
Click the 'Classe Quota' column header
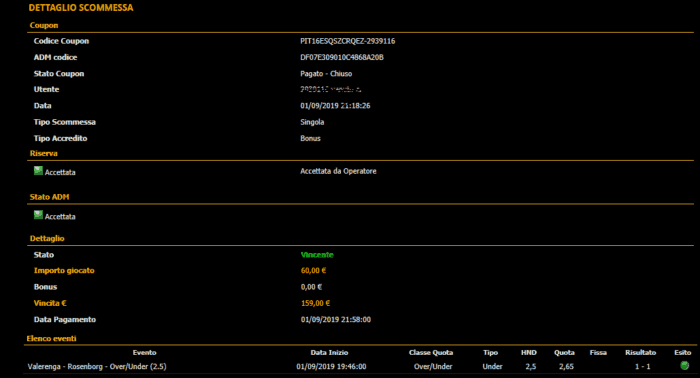pos(431,353)
